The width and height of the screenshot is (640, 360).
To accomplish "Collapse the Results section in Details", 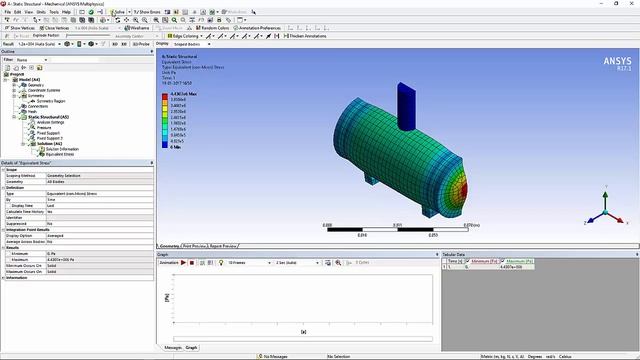I will pyautogui.click(x=3, y=248).
